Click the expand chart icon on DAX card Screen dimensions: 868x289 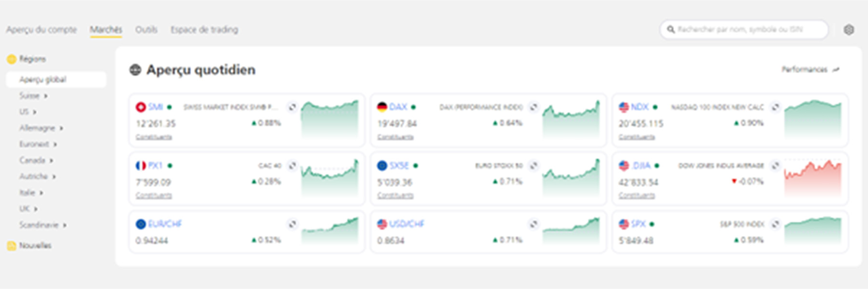(x=533, y=107)
